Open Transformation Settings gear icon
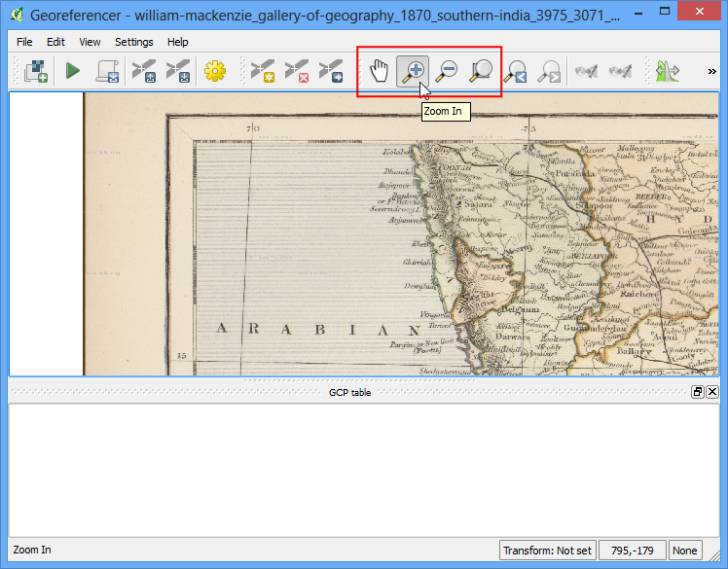This screenshot has width=728, height=569. (215, 71)
